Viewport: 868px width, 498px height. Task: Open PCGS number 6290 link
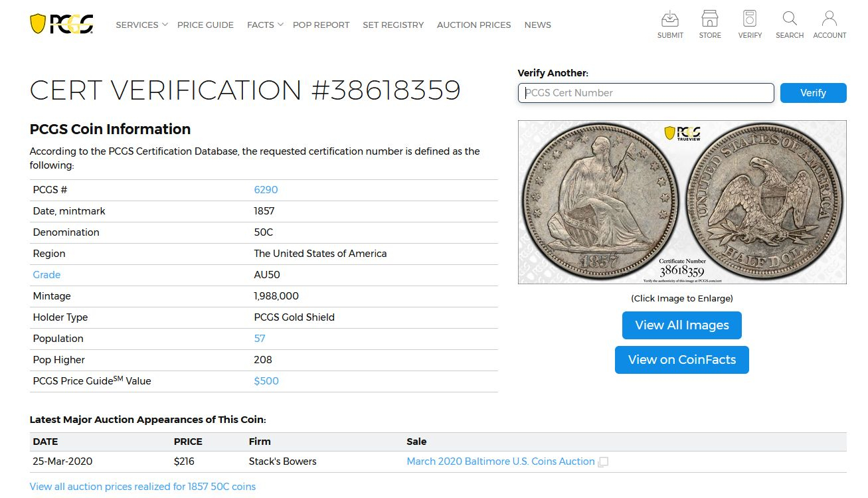pyautogui.click(x=266, y=190)
